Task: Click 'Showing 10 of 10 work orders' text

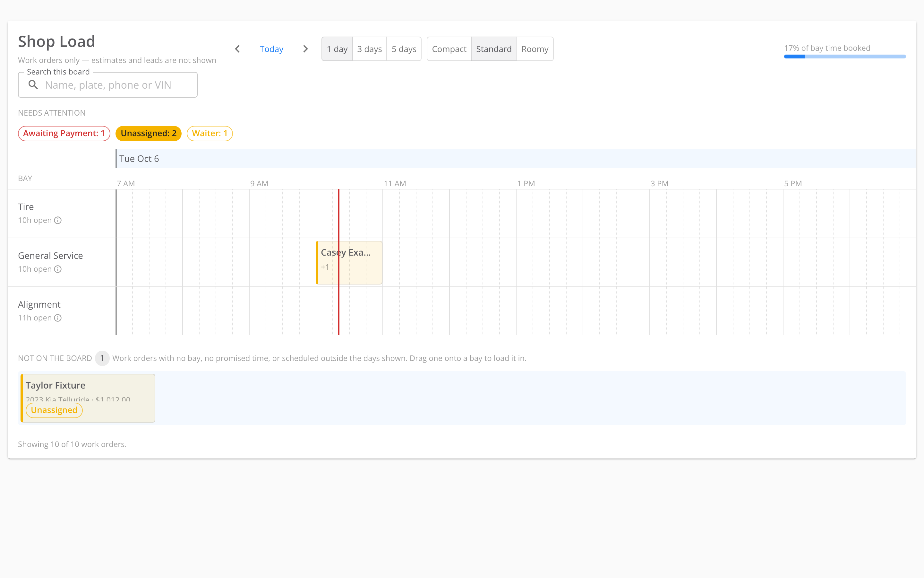Action: click(x=72, y=444)
